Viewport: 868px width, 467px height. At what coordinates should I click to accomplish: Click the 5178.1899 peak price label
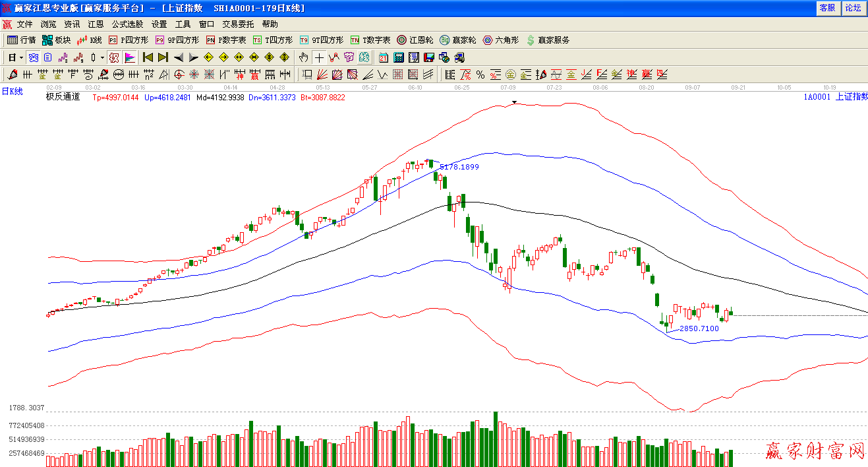pyautogui.click(x=459, y=167)
